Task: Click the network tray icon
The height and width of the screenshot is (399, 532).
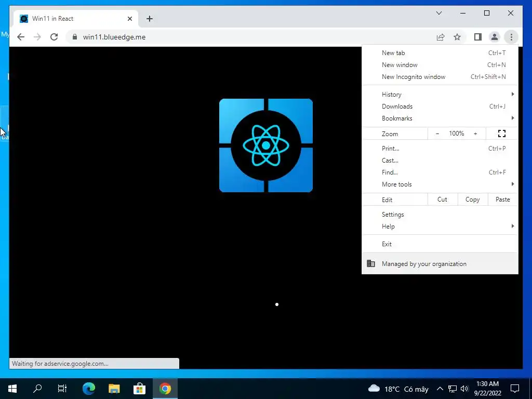Action: tap(453, 389)
